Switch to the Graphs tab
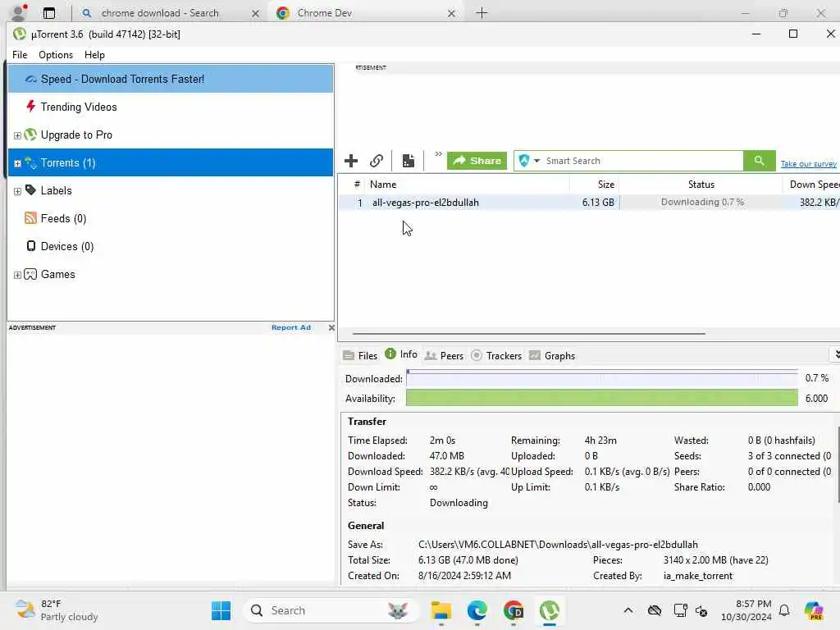The height and width of the screenshot is (630, 840). [552, 356]
